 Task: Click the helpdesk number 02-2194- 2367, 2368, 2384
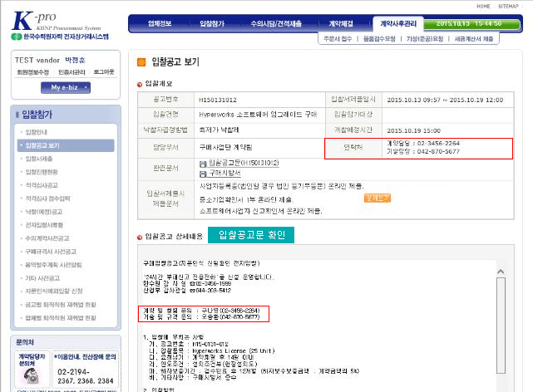click(86, 376)
